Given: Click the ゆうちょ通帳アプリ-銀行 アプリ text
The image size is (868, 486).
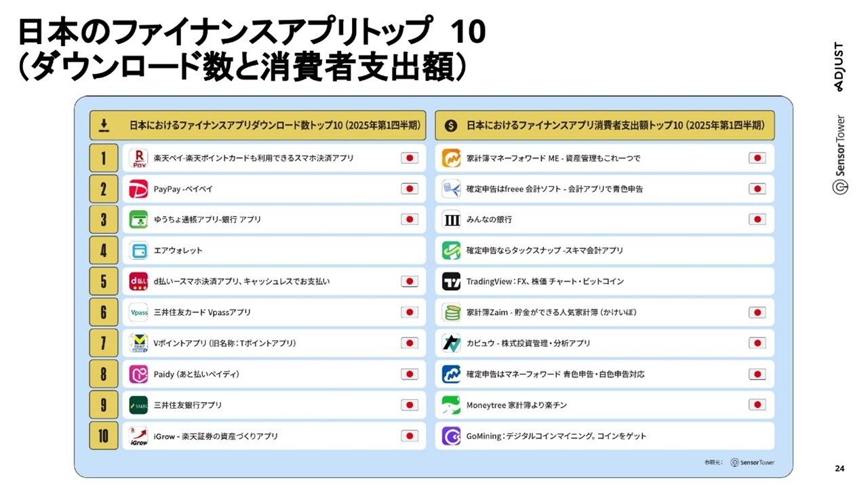Looking at the screenshot, I should coord(208,220).
